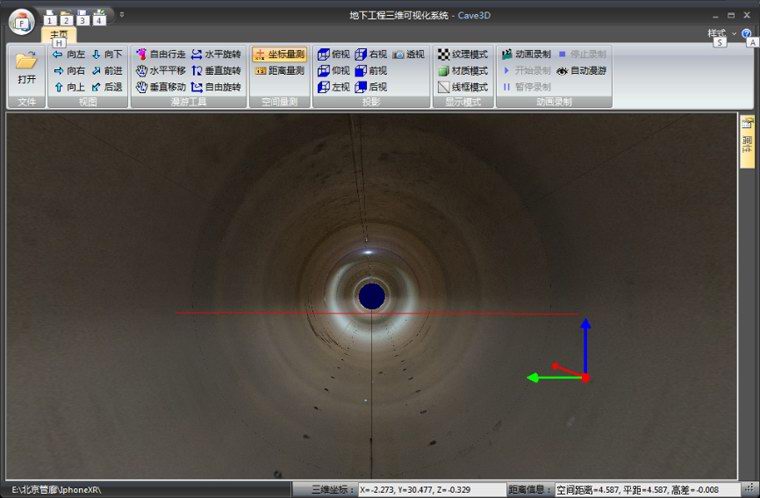760x498 pixels.
Task: Move the view right with 向右
Action: point(69,71)
